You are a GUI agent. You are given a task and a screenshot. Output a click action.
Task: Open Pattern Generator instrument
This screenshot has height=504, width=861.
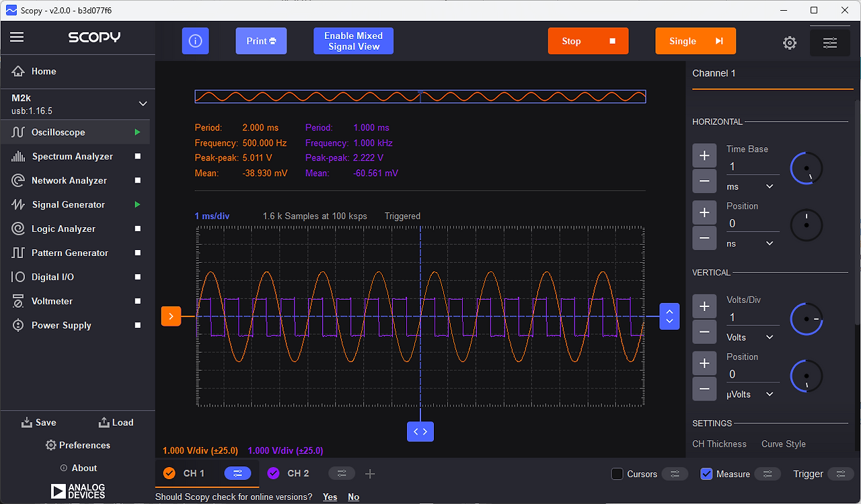[x=70, y=253]
